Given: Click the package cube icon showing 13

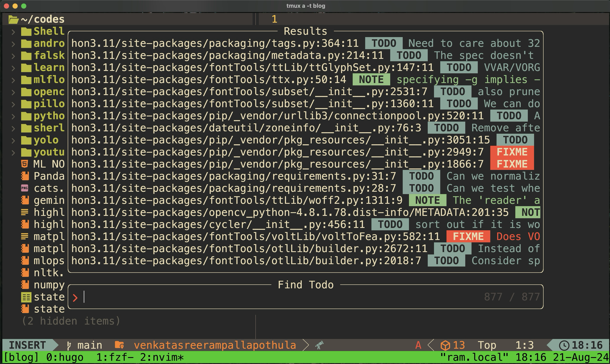Looking at the screenshot, I should [445, 345].
